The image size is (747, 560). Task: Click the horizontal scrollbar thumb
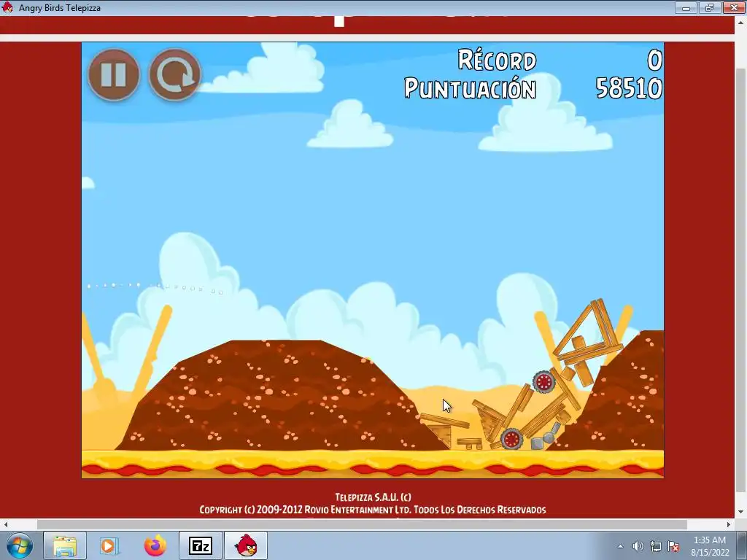click(362, 524)
